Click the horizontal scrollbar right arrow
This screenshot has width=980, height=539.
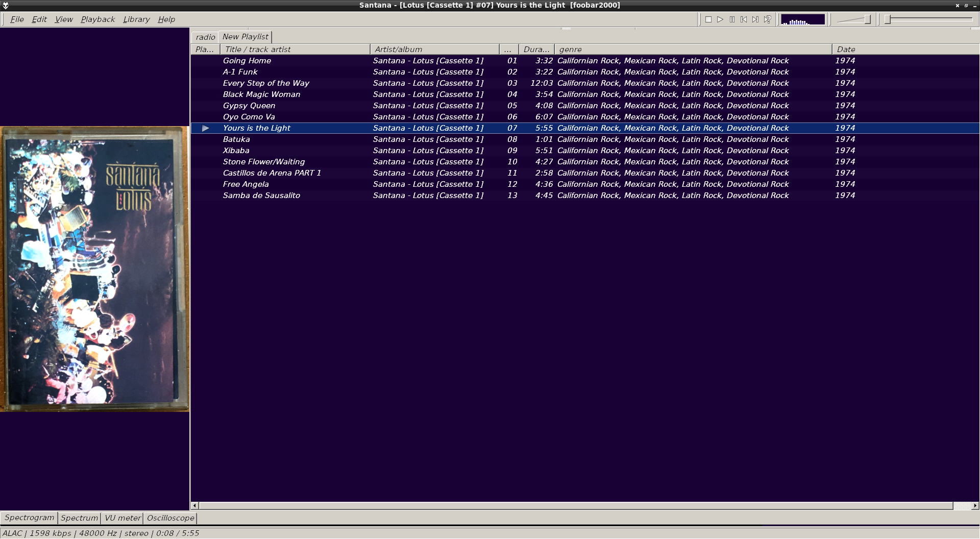point(975,506)
